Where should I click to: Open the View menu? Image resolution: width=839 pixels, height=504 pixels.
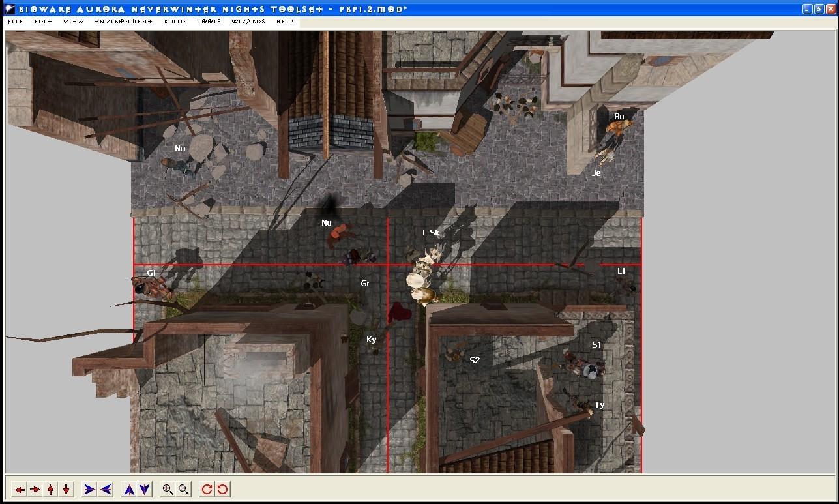(74, 22)
